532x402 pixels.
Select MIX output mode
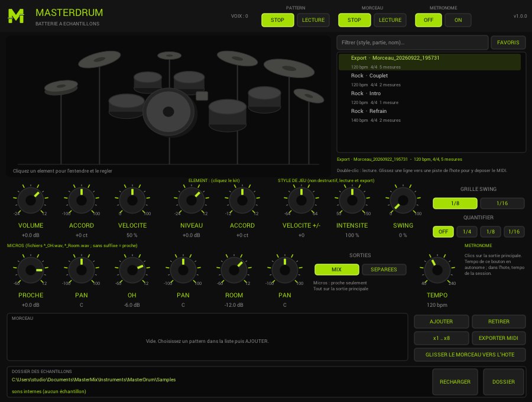tap(336, 270)
